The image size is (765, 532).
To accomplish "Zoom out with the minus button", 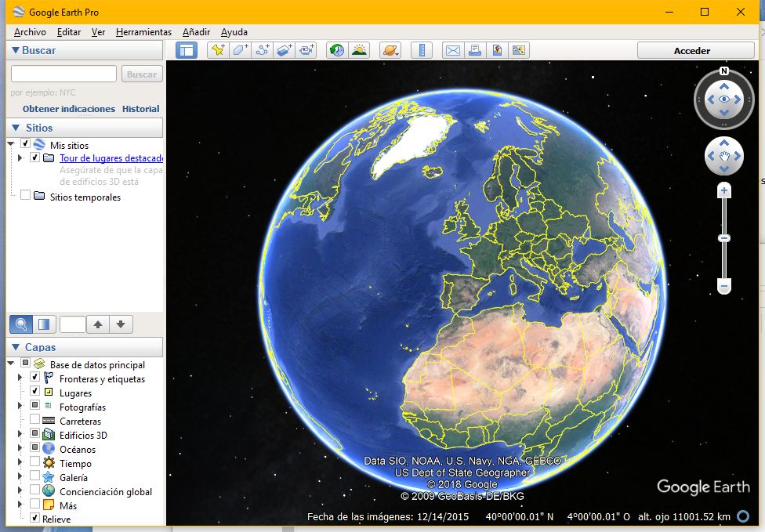I will (x=724, y=286).
